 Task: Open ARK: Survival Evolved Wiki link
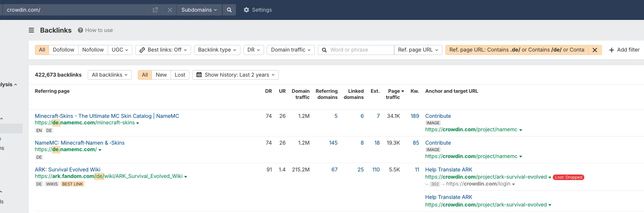(68, 170)
